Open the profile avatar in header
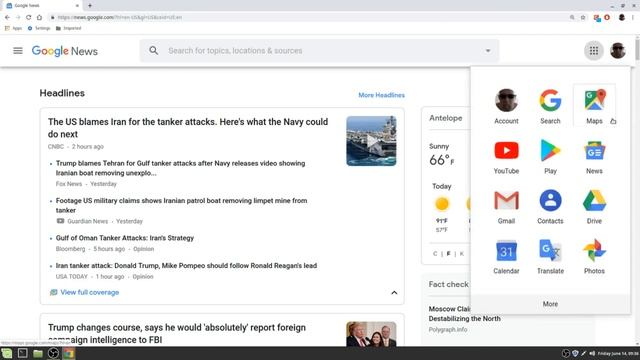Screen dimensions: 640x360 point(618,51)
